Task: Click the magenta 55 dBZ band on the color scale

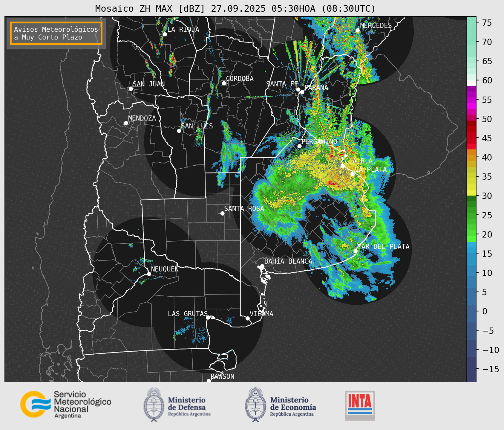Action: 471,100
